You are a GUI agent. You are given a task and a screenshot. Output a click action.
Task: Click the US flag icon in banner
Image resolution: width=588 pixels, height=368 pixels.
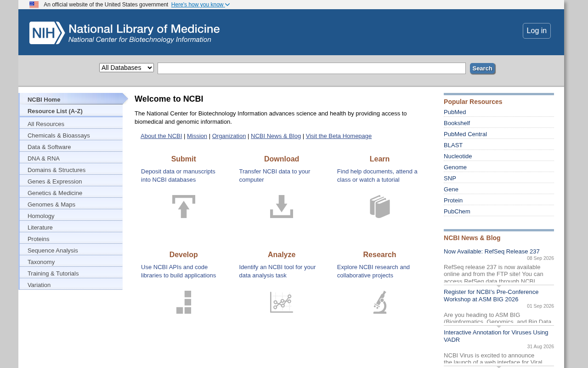[x=34, y=5]
